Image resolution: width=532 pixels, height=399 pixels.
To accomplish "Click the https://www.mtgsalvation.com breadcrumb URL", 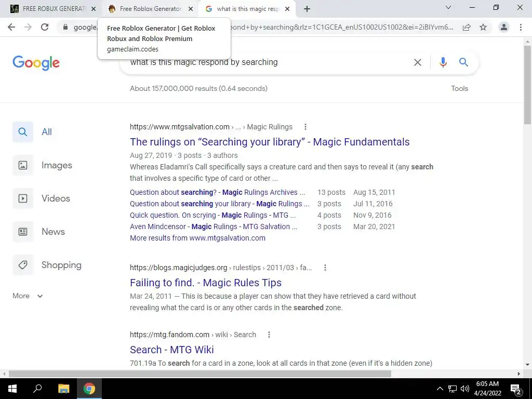I will pos(180,127).
